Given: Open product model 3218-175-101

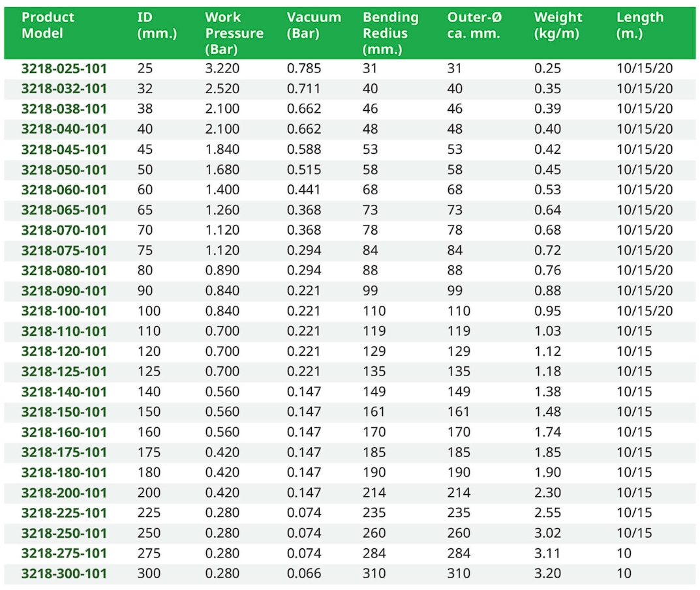Looking at the screenshot, I should click(x=63, y=452).
